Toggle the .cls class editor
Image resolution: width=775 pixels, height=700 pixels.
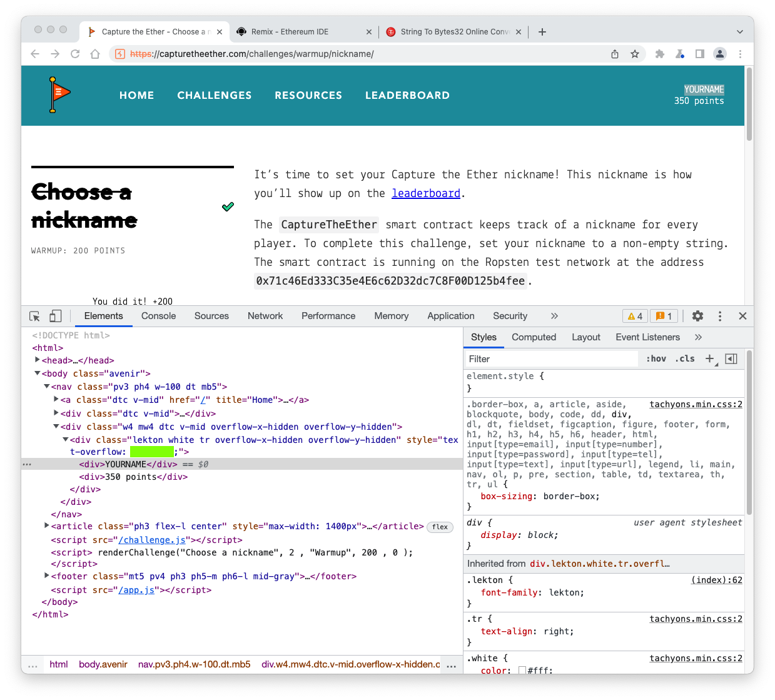pyautogui.click(x=686, y=358)
